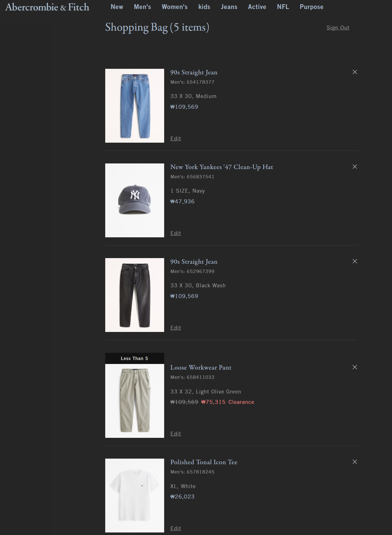Image resolution: width=392 pixels, height=535 pixels.
Task: Click the Sign Out link
Action: 338,28
